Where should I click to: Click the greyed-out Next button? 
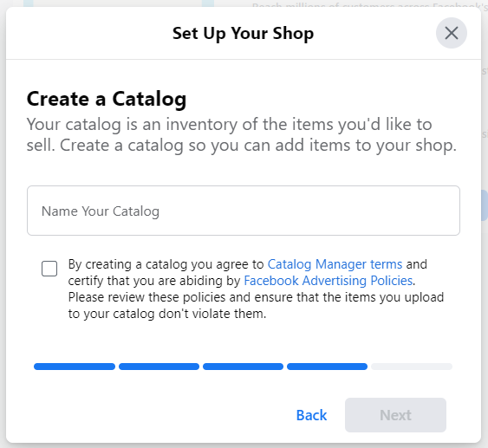pos(395,415)
